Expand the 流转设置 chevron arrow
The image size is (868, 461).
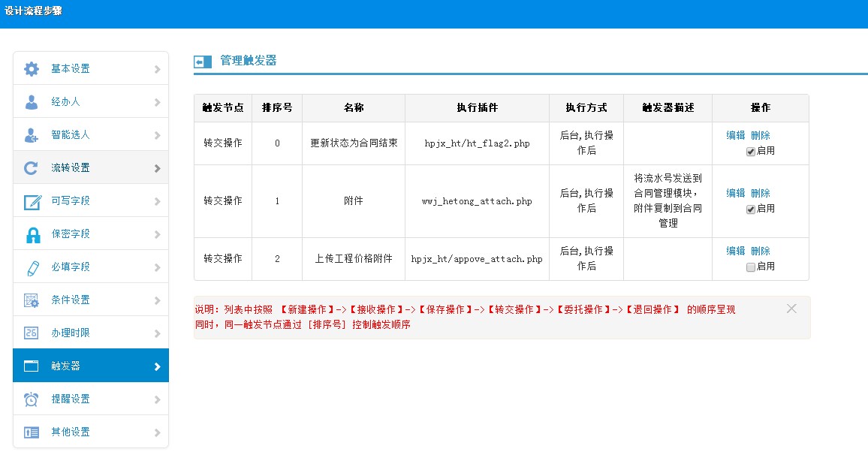click(x=157, y=168)
